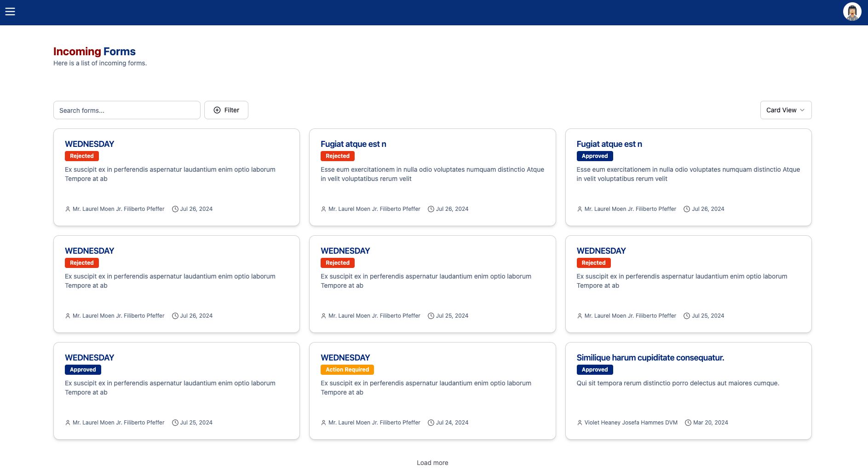This screenshot has height=471, width=868.
Task: Open the Similique harum cupiditate consequatur form
Action: pyautogui.click(x=650, y=358)
